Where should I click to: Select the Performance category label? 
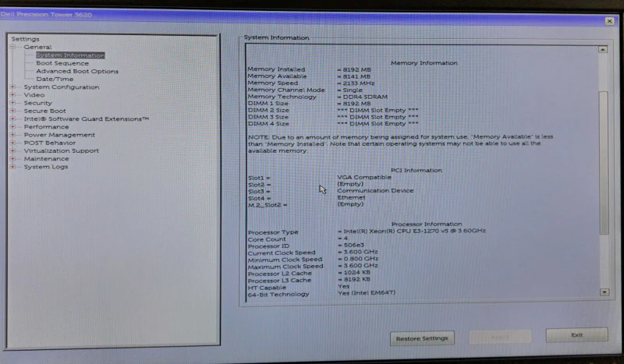46,127
